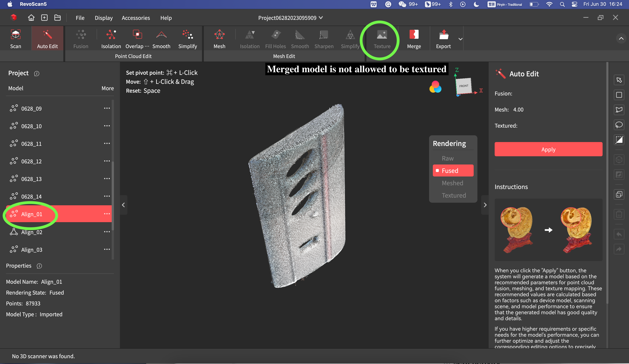Select the Sharpen mesh tool

coord(324,38)
